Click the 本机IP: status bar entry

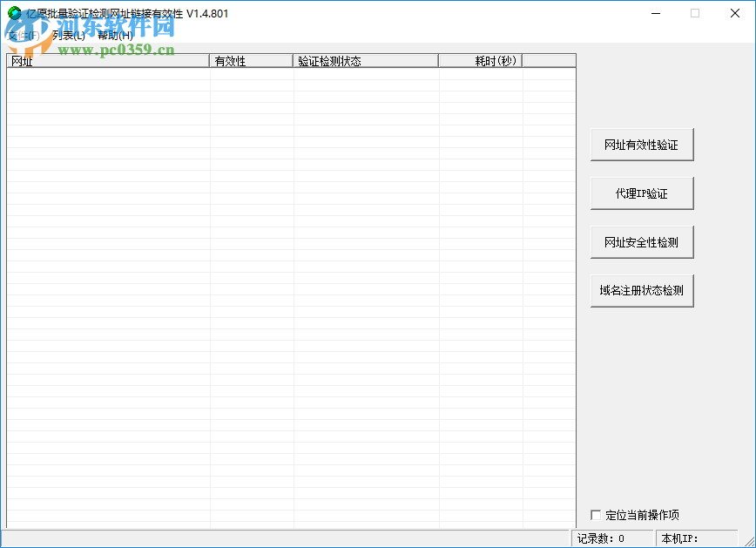pyautogui.click(x=696, y=538)
